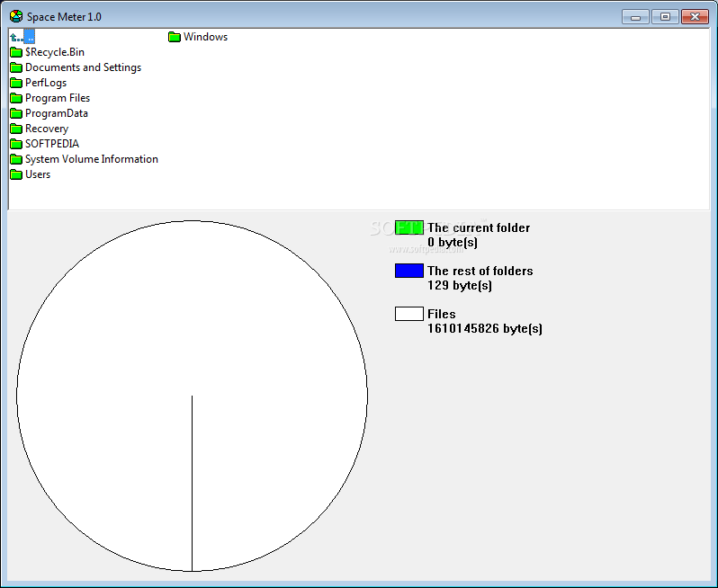Maximize the Space Meter window
The width and height of the screenshot is (718, 588).
pyautogui.click(x=665, y=17)
